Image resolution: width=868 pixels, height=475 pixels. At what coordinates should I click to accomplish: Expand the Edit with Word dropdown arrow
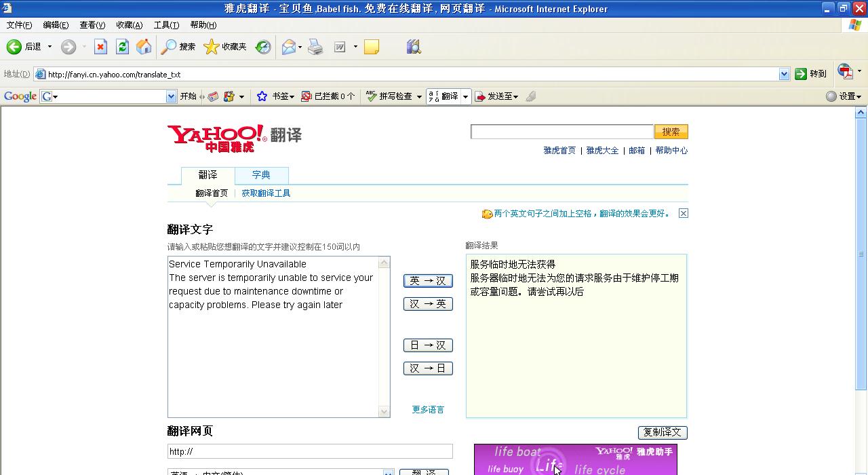pos(355,46)
